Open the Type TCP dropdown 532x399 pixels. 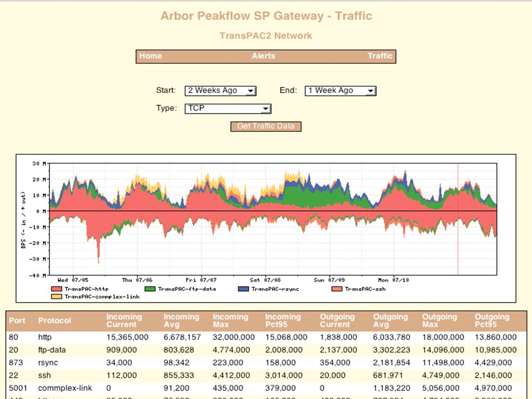(x=228, y=108)
